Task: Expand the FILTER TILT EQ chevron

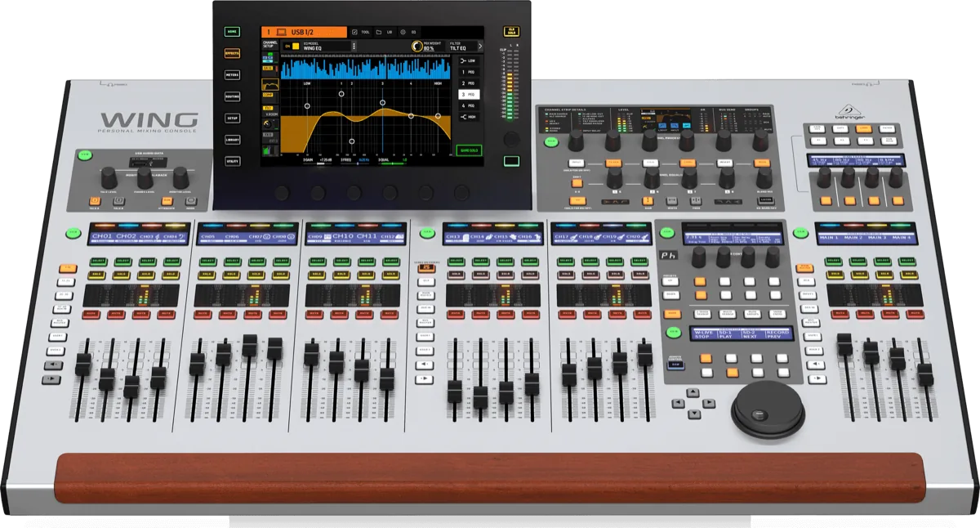Action: [480, 47]
